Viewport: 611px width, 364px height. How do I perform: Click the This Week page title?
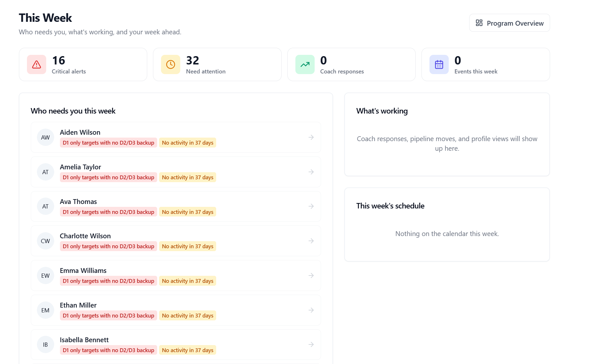[45, 18]
